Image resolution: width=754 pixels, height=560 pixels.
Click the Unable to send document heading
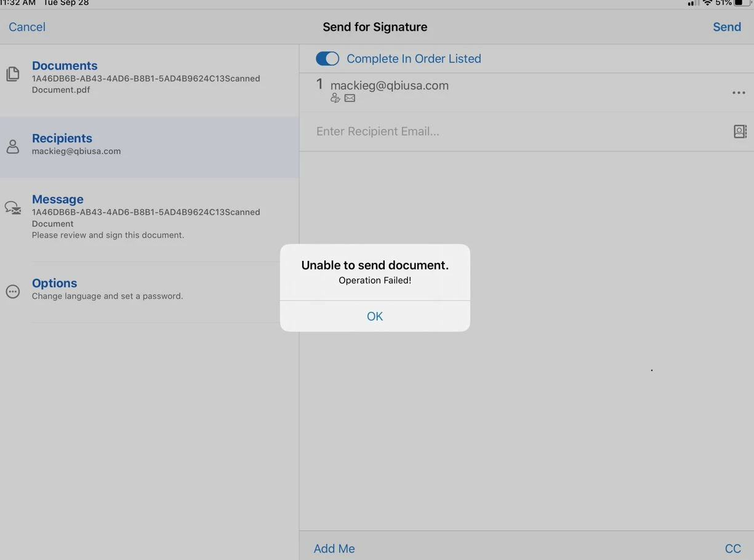[x=375, y=265]
